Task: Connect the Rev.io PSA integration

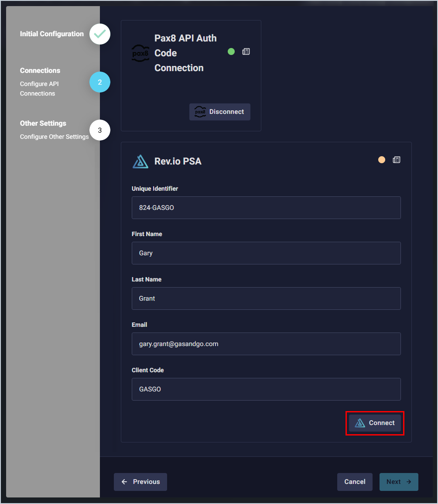Action: pos(375,423)
